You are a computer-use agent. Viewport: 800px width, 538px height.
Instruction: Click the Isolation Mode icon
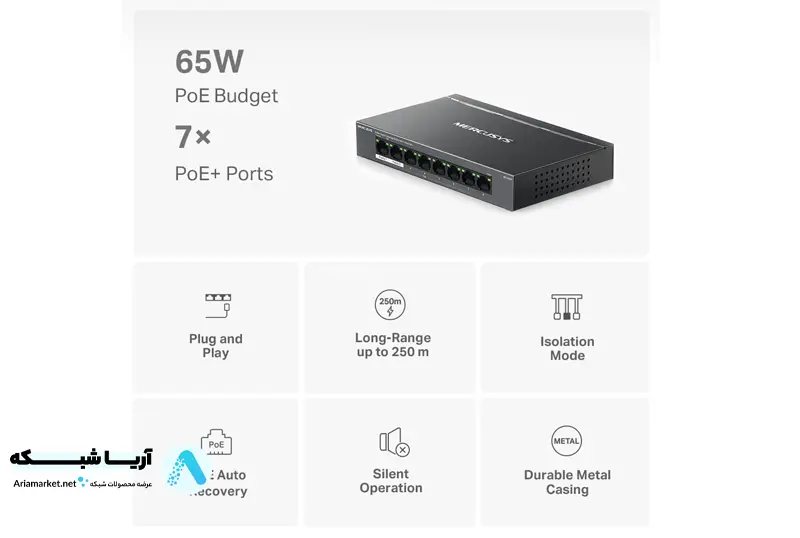pos(567,307)
